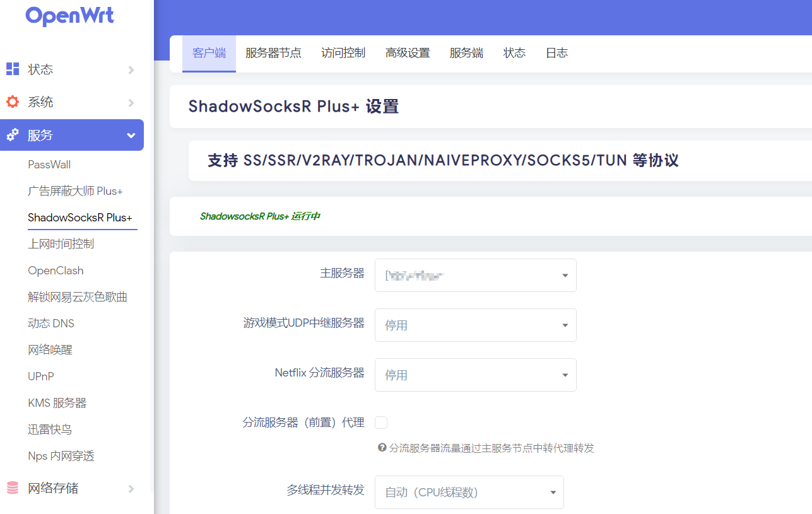Open PassWall in the services menu

coord(49,165)
